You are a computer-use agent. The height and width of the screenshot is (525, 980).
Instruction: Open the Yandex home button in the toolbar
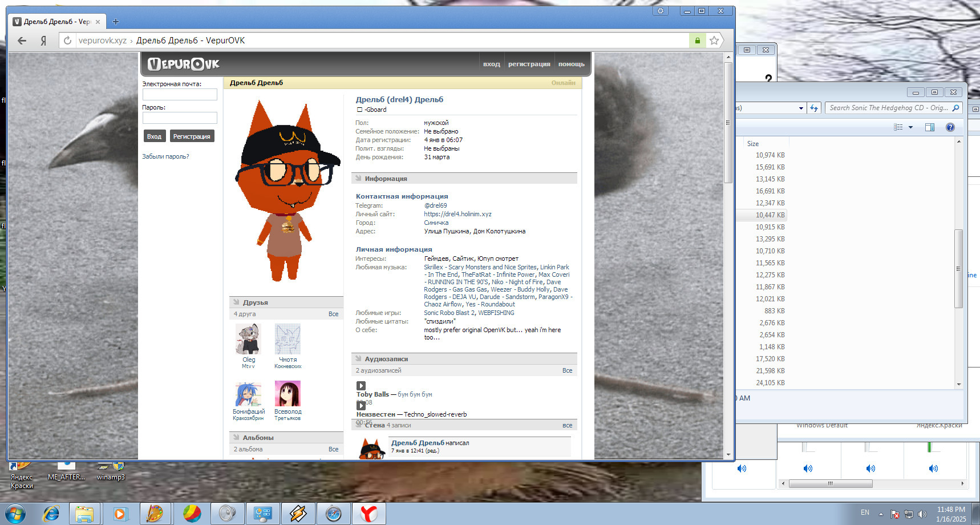click(x=43, y=41)
